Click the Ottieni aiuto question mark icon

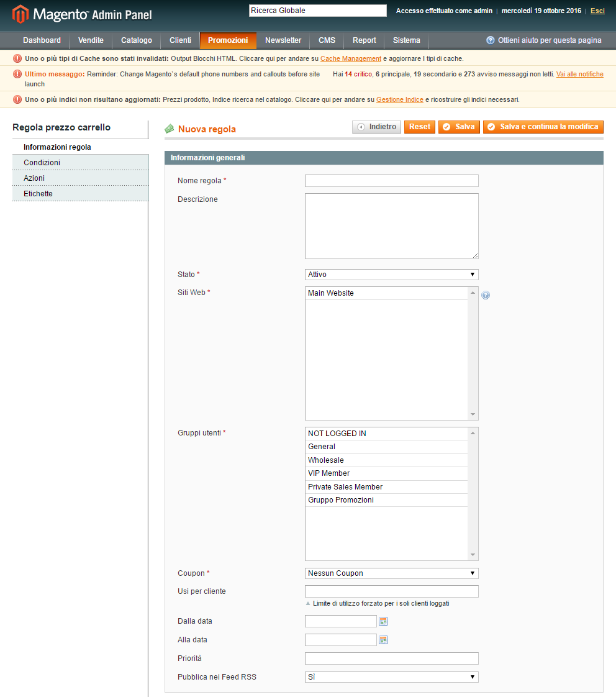(x=491, y=40)
